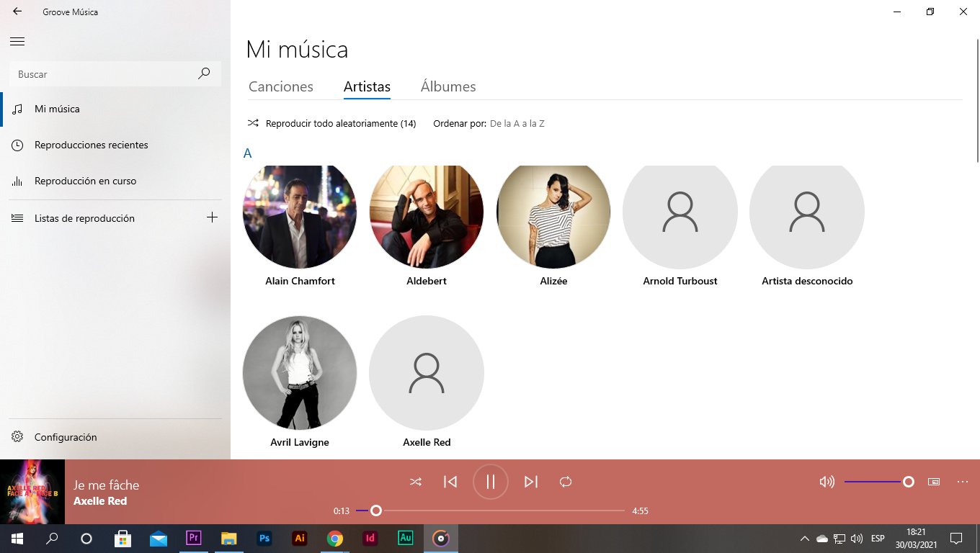980x553 pixels.
Task: Open Alain Chamfort artist photo
Action: point(300,216)
